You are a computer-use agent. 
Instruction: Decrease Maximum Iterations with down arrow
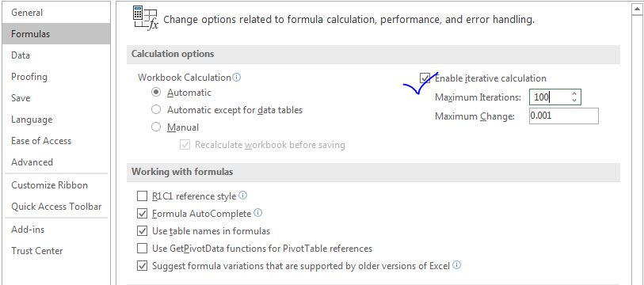[574, 101]
